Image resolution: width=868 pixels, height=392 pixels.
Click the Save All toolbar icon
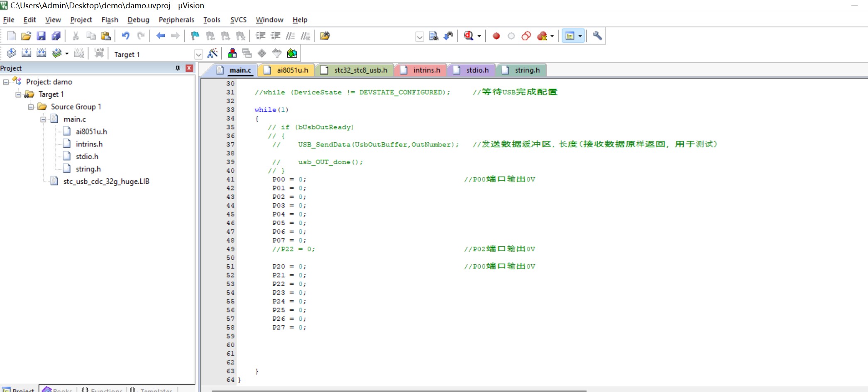point(56,36)
